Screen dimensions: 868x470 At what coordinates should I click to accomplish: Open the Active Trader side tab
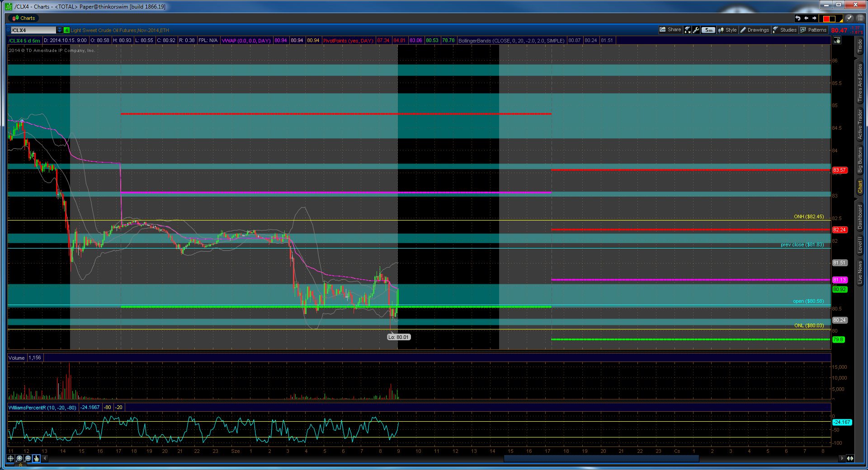pos(860,124)
